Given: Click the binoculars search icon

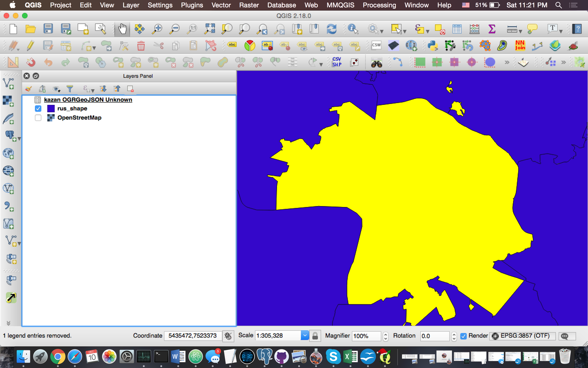Looking at the screenshot, I should [376, 62].
